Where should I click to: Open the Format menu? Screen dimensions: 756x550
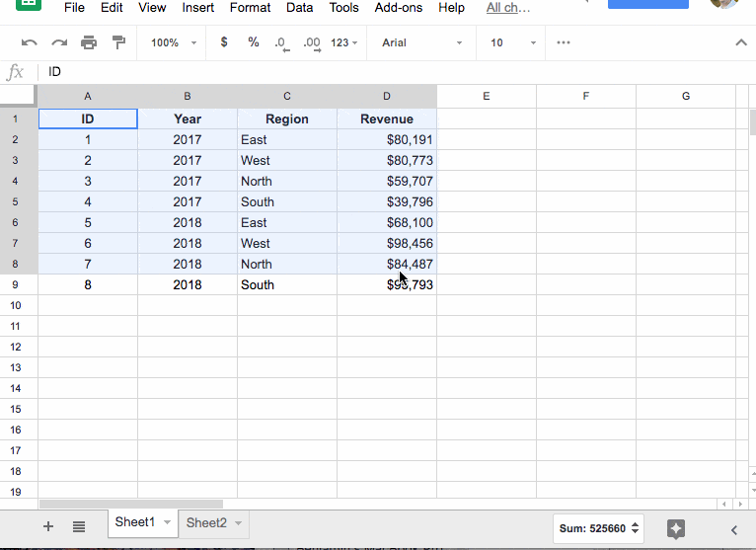pyautogui.click(x=250, y=7)
